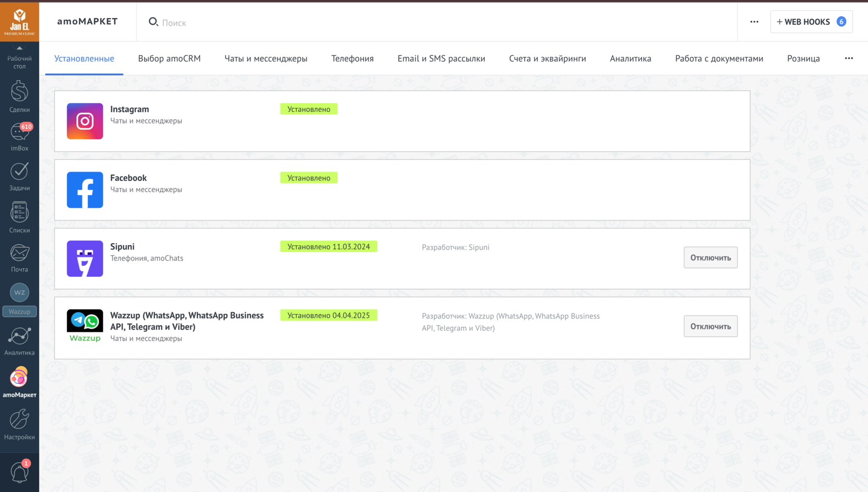The image size is (868, 492).
Task: Open the Счета и эквайринги tab
Action: coord(548,58)
